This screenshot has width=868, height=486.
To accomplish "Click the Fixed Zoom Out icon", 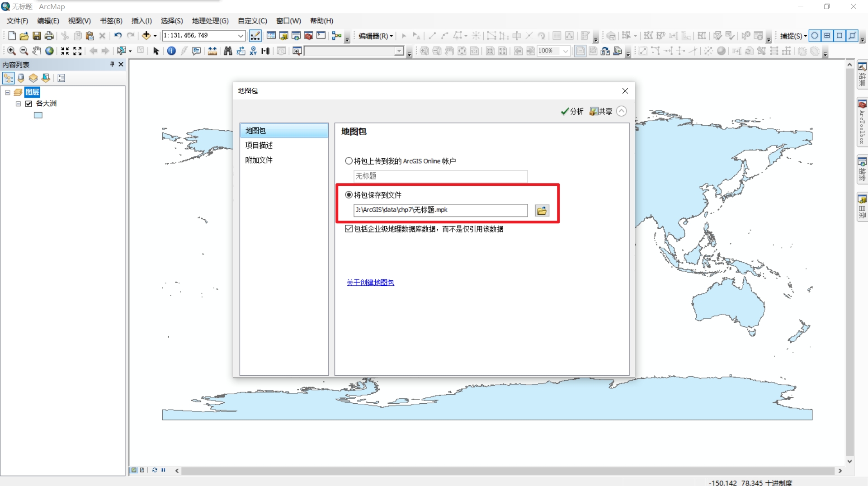I will [x=77, y=51].
